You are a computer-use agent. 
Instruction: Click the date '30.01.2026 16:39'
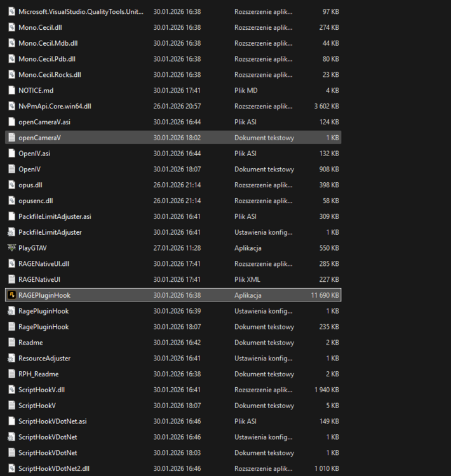(177, 311)
